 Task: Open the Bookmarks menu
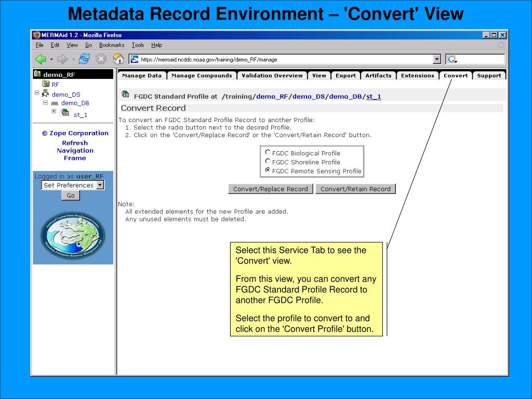click(112, 45)
